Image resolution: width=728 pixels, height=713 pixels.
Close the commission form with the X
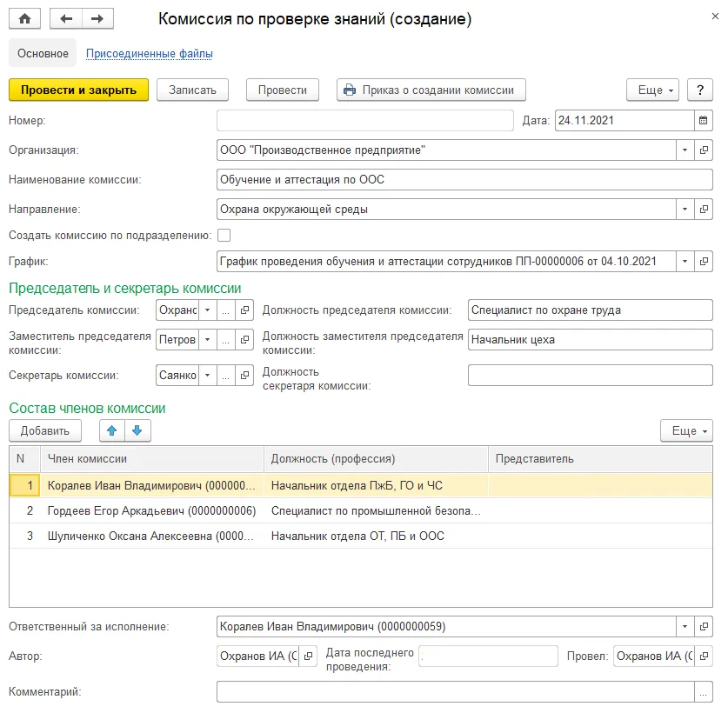715,17
